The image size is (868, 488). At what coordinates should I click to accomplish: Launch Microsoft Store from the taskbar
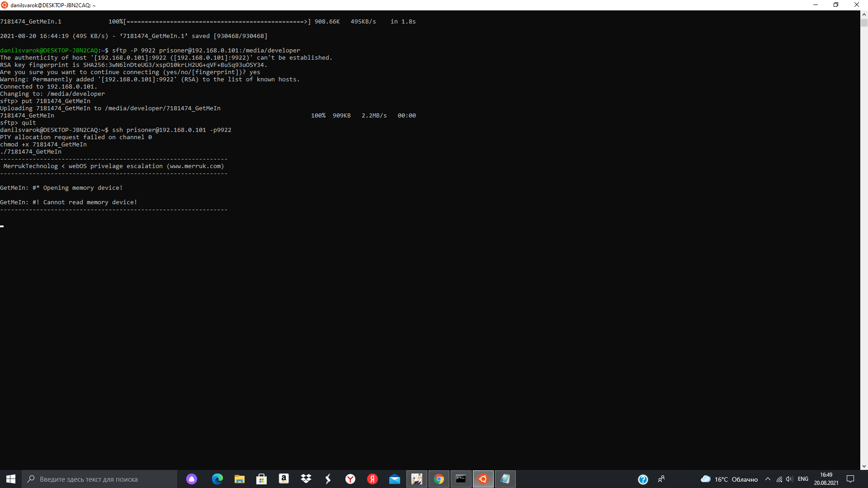(x=261, y=479)
